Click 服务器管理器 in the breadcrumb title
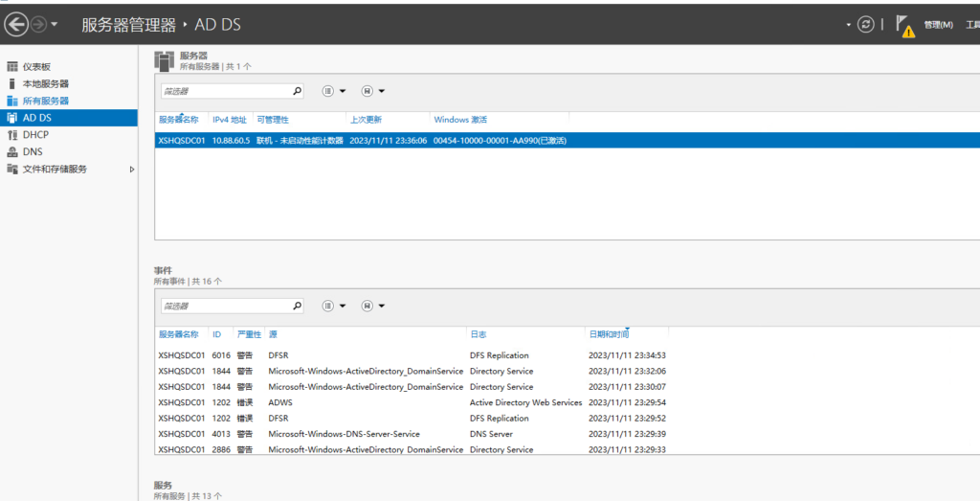 (129, 25)
